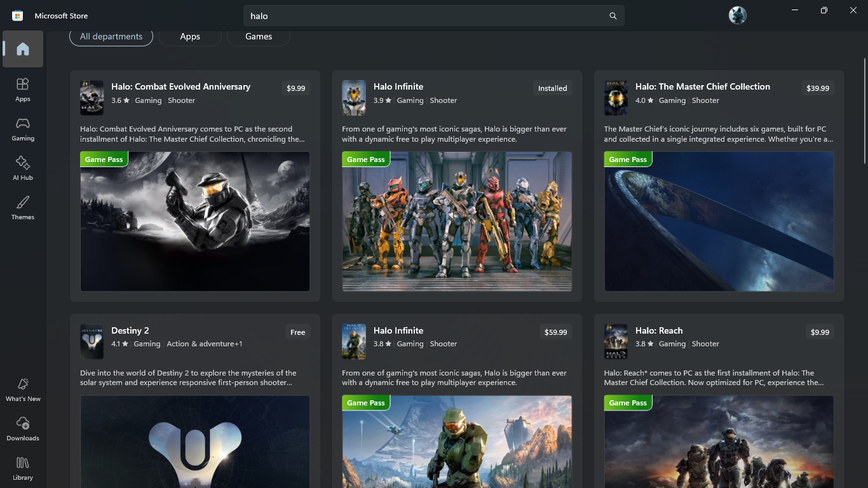Click the Master Chief Collection box art icon
Image resolution: width=868 pixels, height=488 pixels.
(x=616, y=98)
